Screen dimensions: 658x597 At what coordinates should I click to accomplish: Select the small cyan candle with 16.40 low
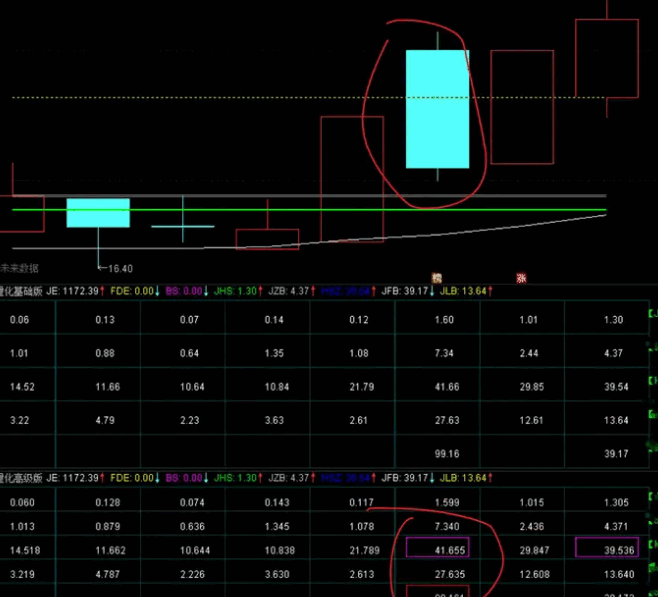click(98, 213)
